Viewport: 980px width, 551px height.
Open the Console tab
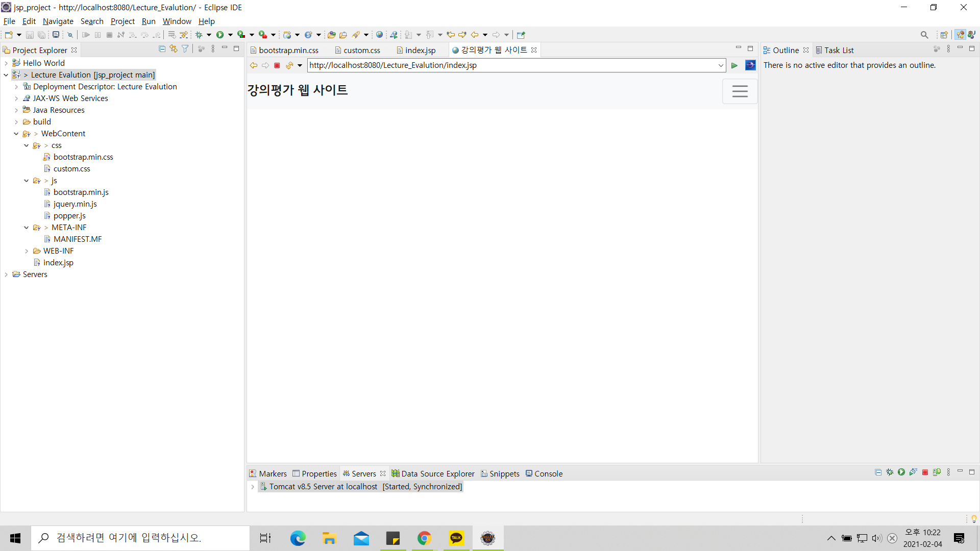click(548, 473)
